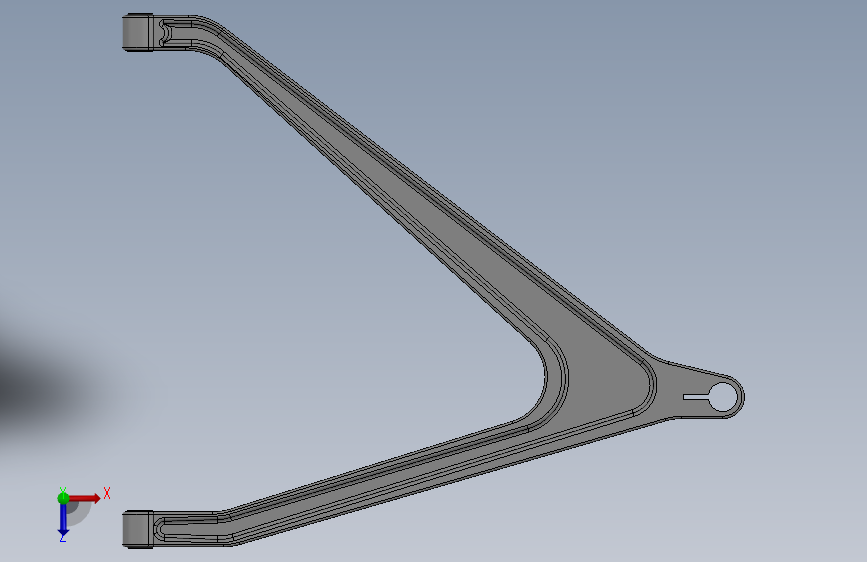Select the lower-left cylindrical bushing of the arm

click(138, 529)
